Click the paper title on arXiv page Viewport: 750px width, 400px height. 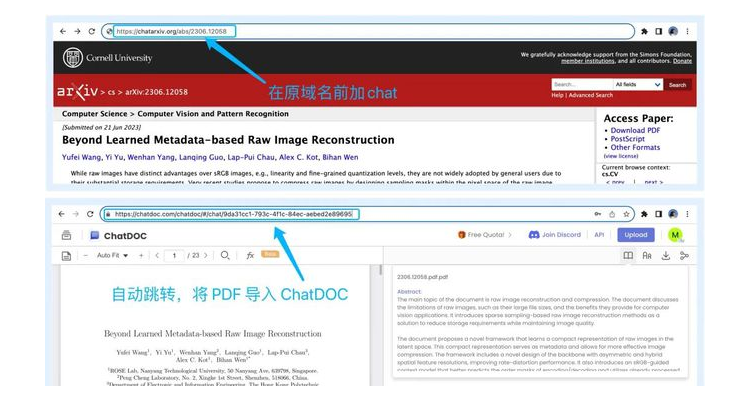(228, 140)
